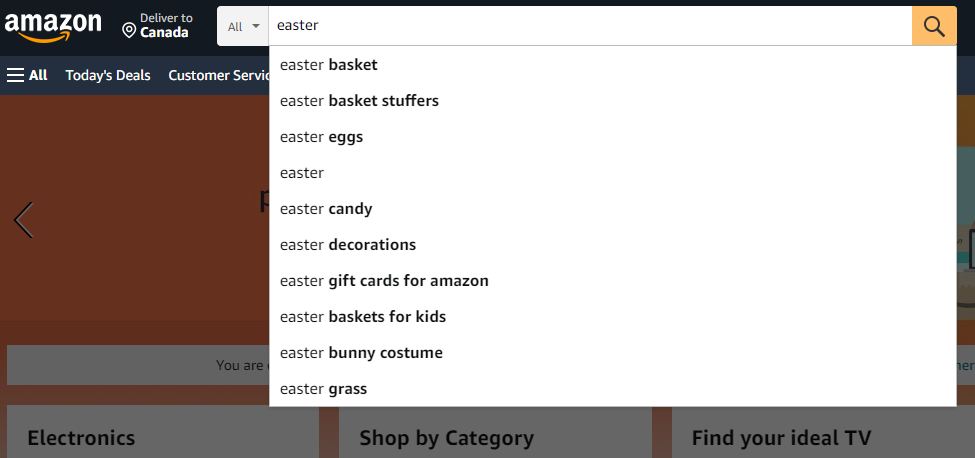Open the Amazon logo homepage
Image resolution: width=975 pixels, height=458 pixels.
click(x=53, y=27)
